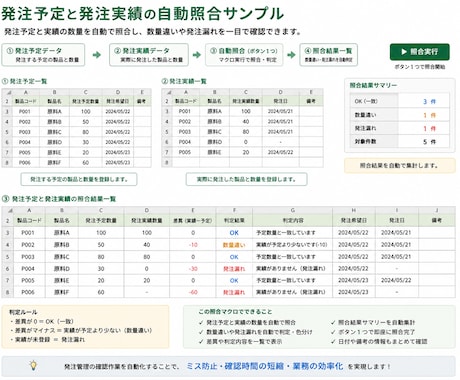Select column D header of 発注実績一覧 table

[x=280, y=92]
